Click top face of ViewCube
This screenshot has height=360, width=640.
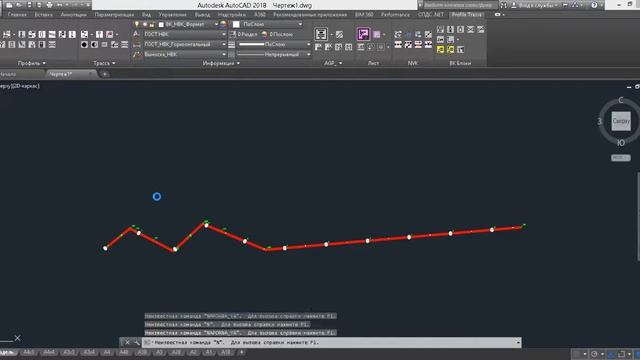coord(621,121)
